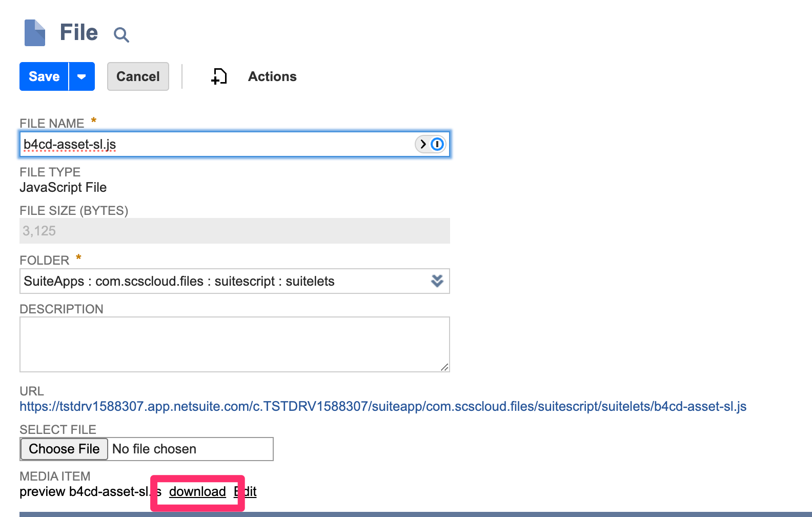Viewport: 812px width, 517px height.
Task: Click the Edit link under Media Item
Action: [246, 491]
